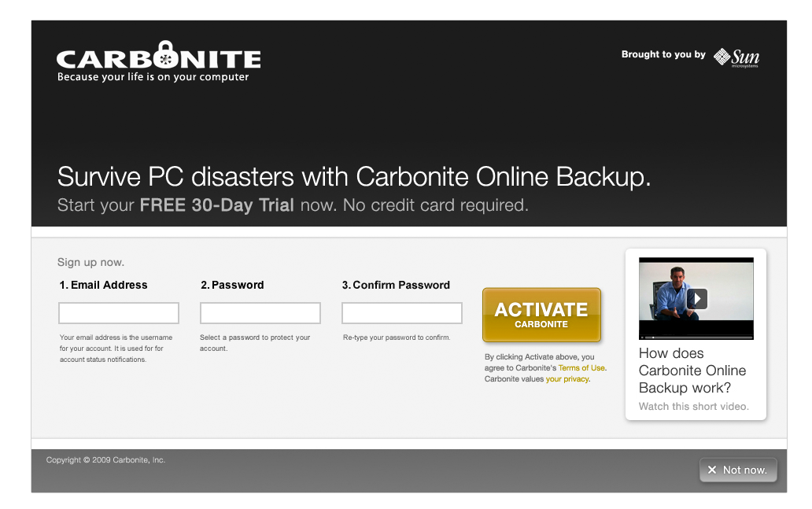
Task: Click the '1. Email Address' label
Action: click(x=104, y=285)
